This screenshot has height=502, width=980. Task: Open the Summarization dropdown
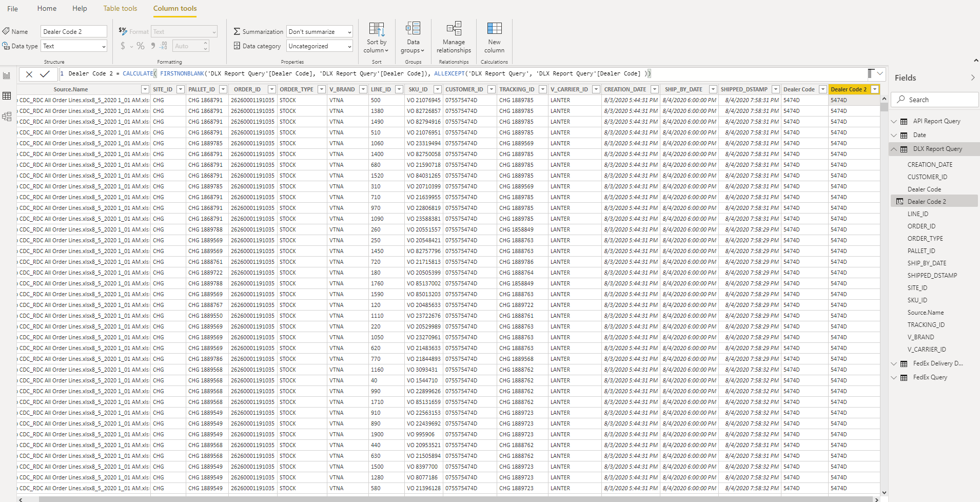coord(319,32)
